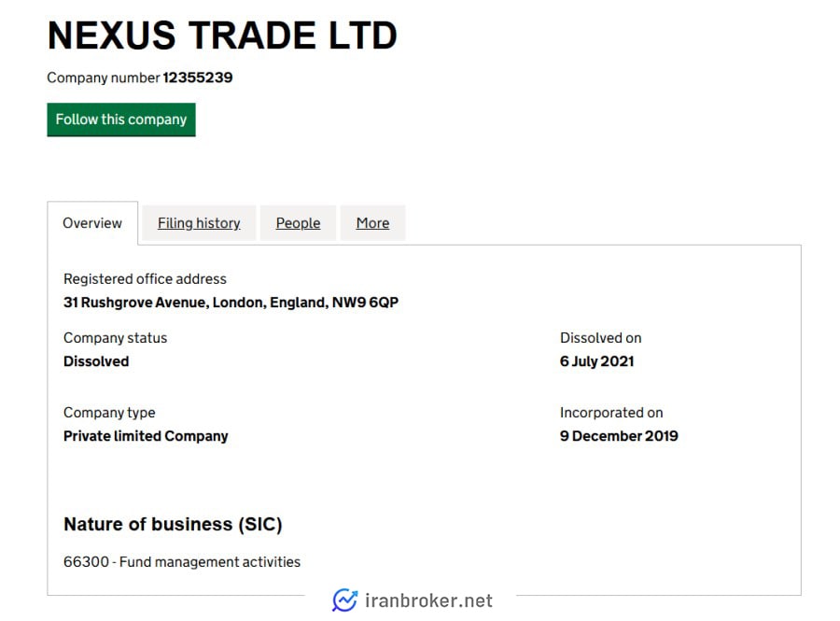Click the Incorporated on label

[611, 413]
